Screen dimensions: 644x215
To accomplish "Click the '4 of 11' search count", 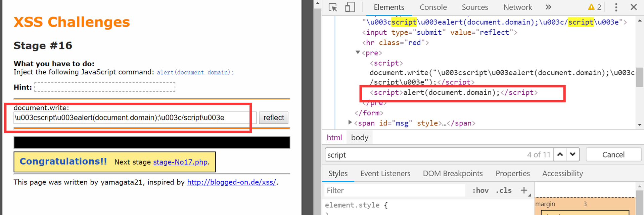I will [539, 155].
